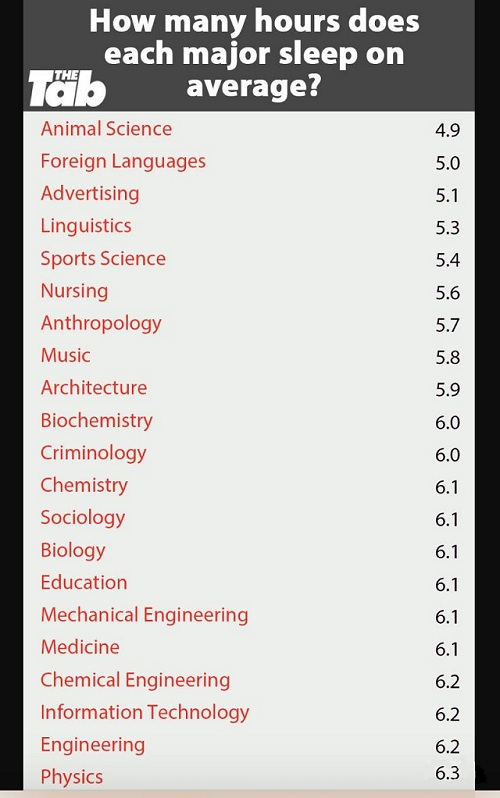Select the Advertising major text
500x798 pixels.
90,194
